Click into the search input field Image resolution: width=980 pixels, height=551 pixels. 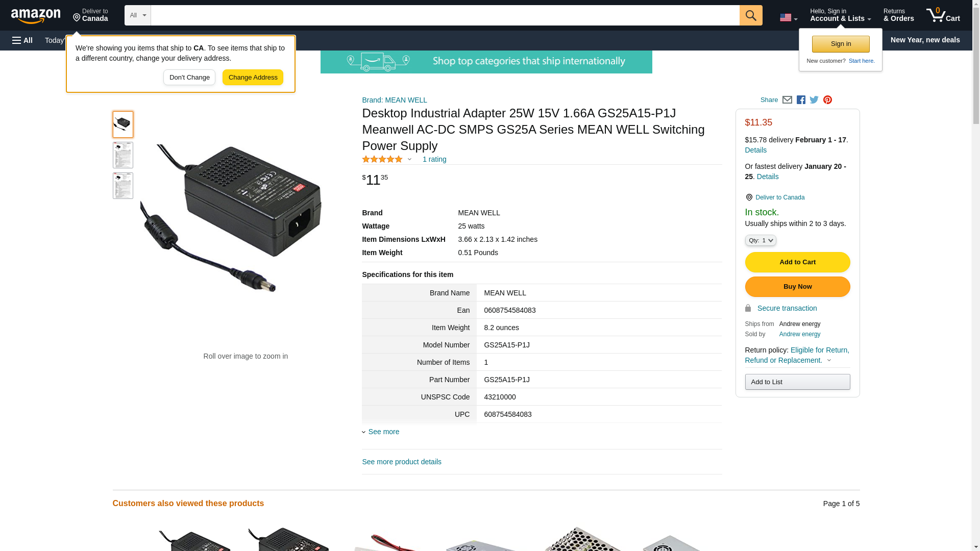[445, 15]
